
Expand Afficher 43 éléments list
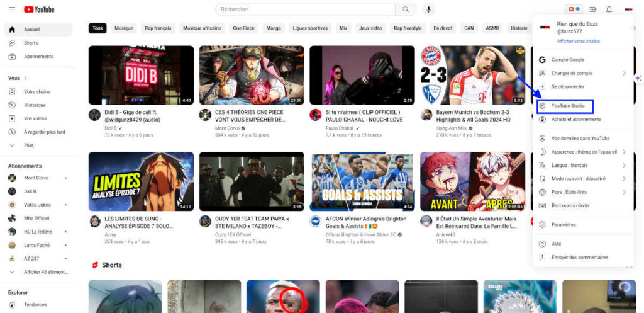click(x=38, y=272)
